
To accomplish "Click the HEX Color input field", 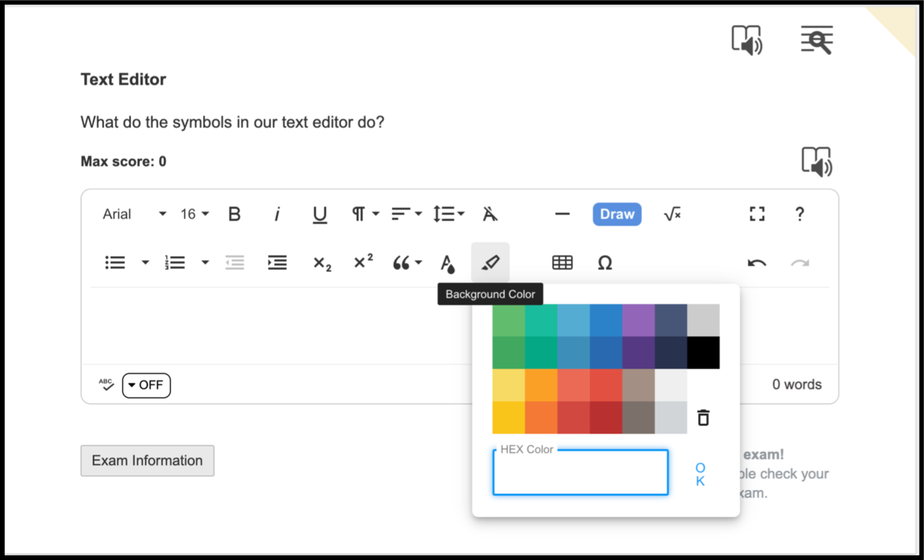I will pos(580,472).
